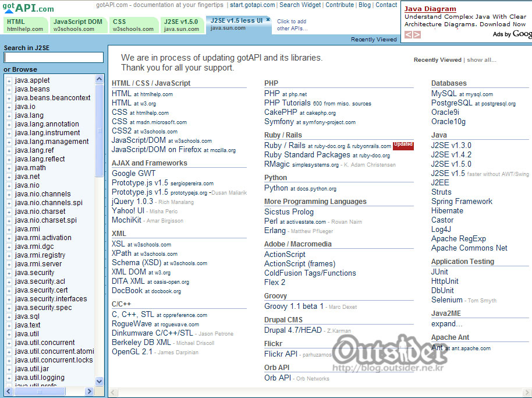Expand the java.beans package node
Screen dimensions: 532x398
[x=9, y=90]
